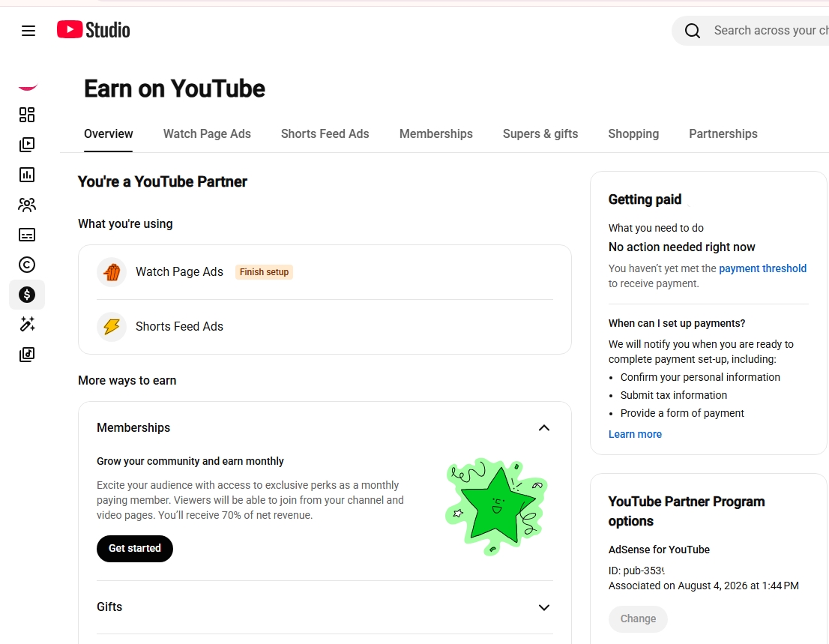The width and height of the screenshot is (829, 644).
Task: Switch to the Partnerships tab
Action: pyautogui.click(x=723, y=133)
